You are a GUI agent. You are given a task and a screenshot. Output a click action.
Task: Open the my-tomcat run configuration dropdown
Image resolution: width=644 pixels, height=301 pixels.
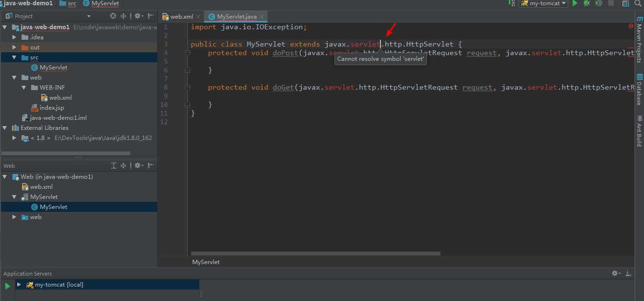click(544, 3)
